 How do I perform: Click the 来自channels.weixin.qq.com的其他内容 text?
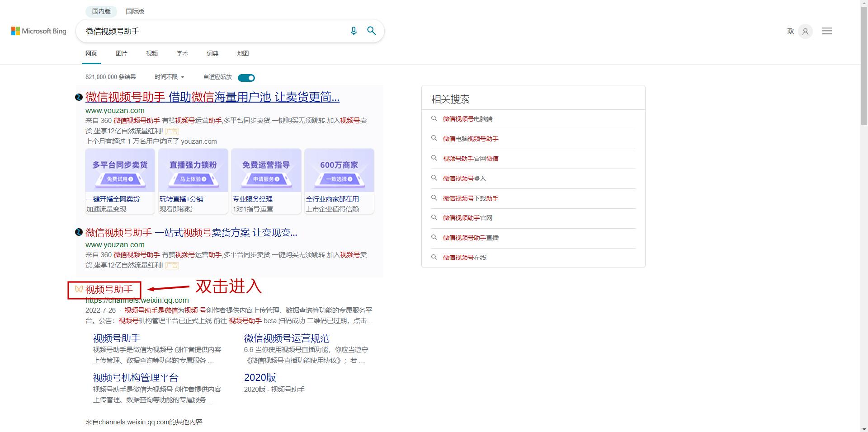[x=144, y=422]
